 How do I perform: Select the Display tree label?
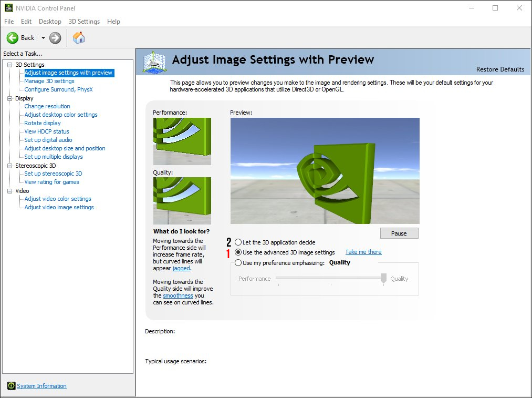(x=24, y=98)
